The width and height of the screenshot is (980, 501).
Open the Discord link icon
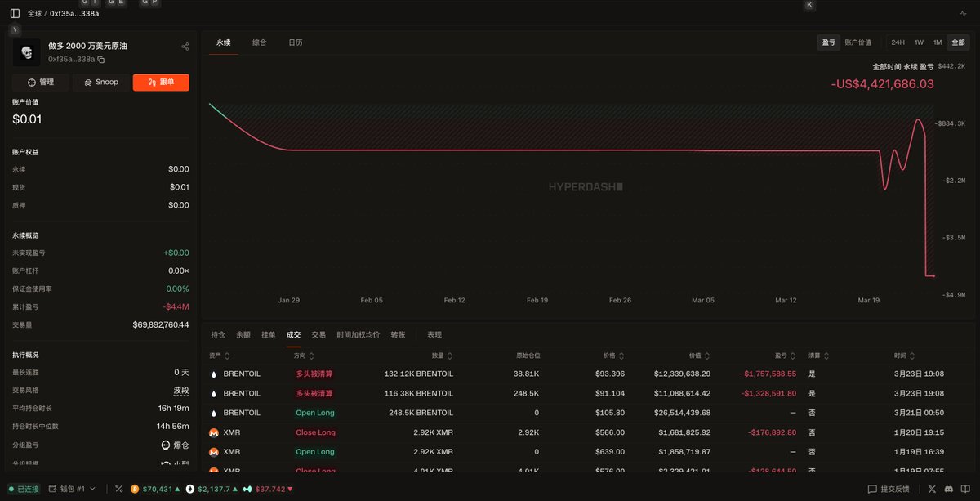948,489
